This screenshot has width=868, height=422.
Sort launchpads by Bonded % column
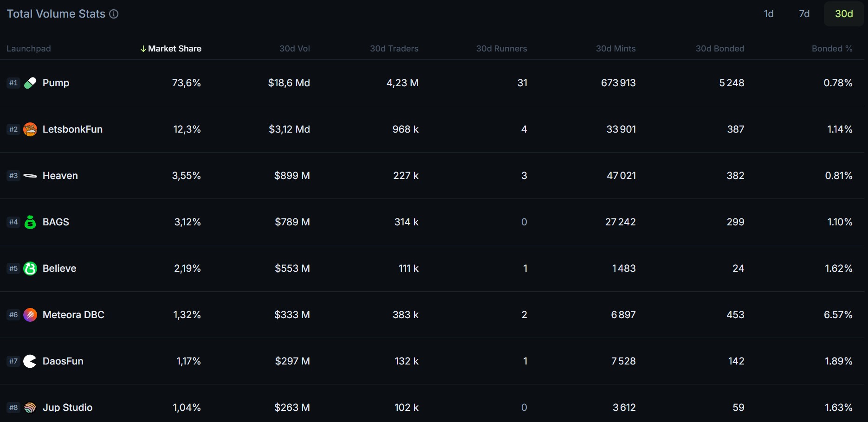point(832,48)
